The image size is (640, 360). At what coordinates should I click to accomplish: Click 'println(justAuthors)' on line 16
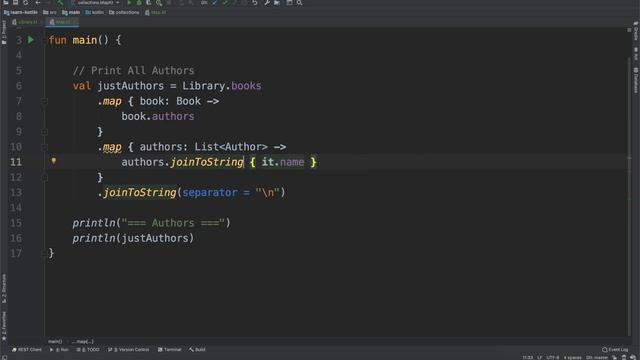click(133, 238)
